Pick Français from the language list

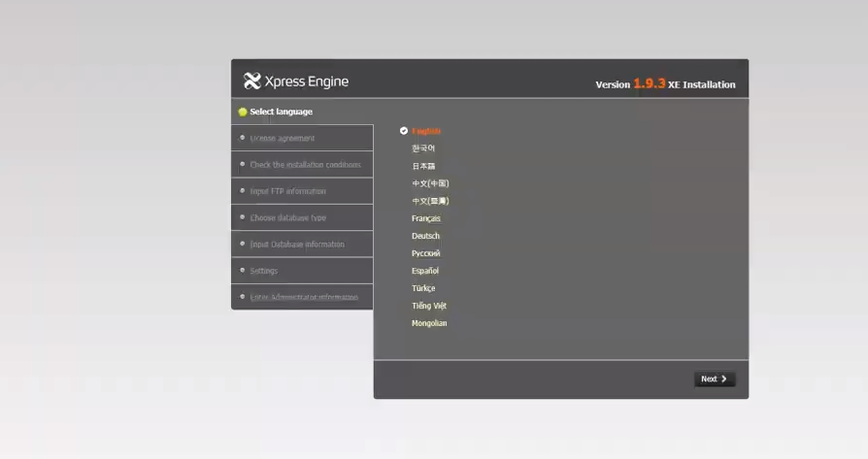coord(426,218)
